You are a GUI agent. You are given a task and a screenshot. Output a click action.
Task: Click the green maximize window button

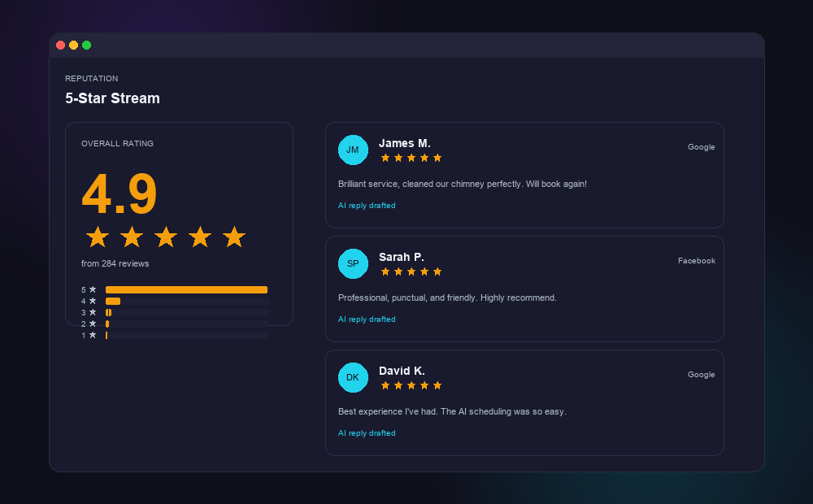[87, 45]
